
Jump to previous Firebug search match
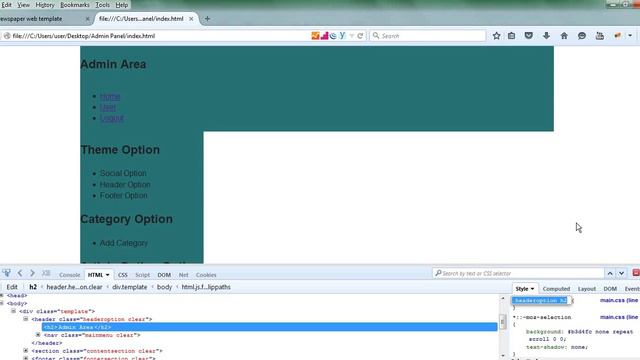tap(610, 273)
